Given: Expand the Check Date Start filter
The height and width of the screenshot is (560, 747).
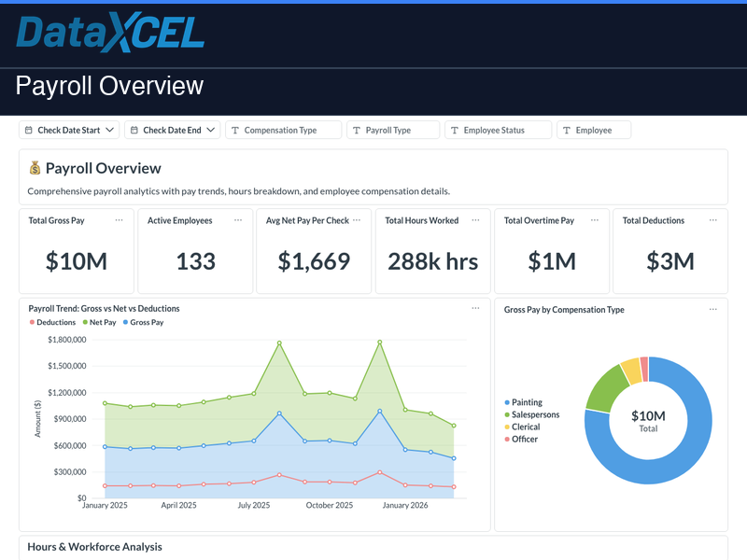Looking at the screenshot, I should point(69,130).
